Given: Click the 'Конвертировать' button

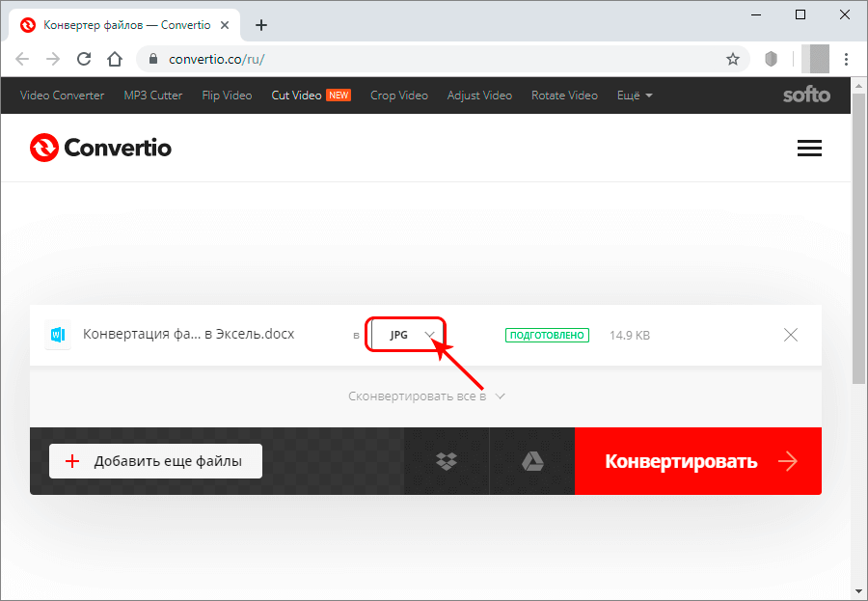Looking at the screenshot, I should 698,461.
